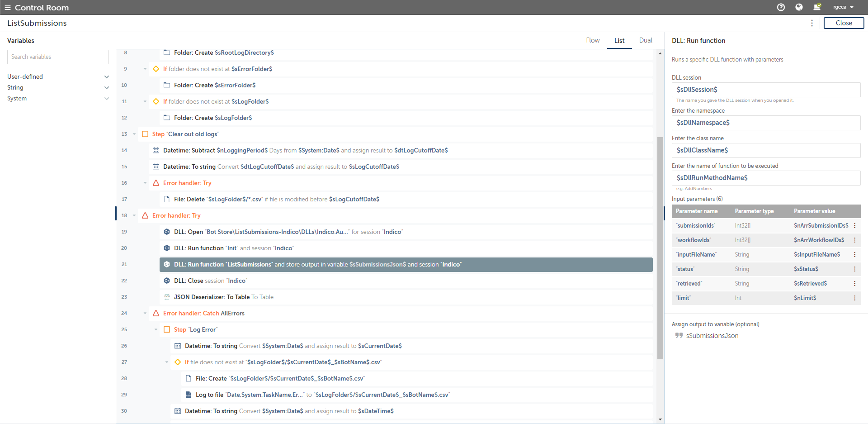868x424 pixels.
Task: Click the sSubmissionsJson output variable
Action: click(712, 336)
